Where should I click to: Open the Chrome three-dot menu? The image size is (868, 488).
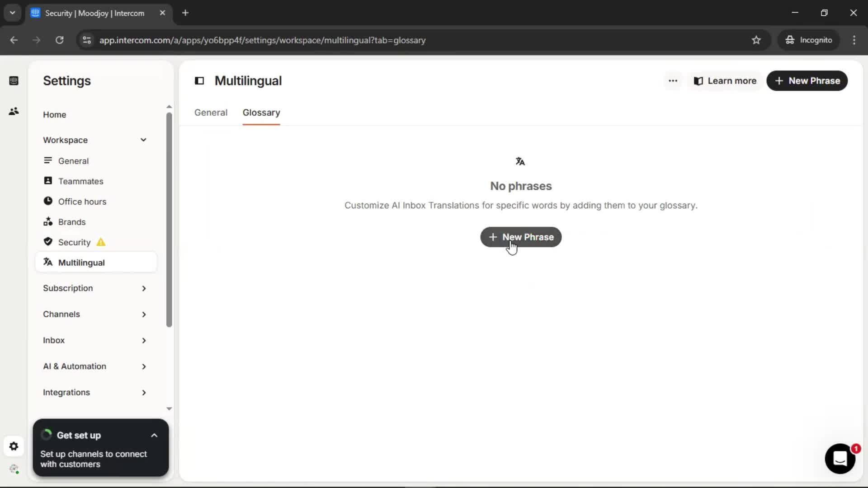coord(854,40)
